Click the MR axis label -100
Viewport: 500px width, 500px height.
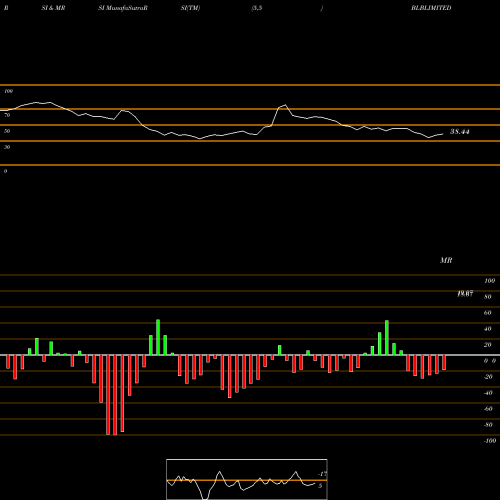coord(490,441)
